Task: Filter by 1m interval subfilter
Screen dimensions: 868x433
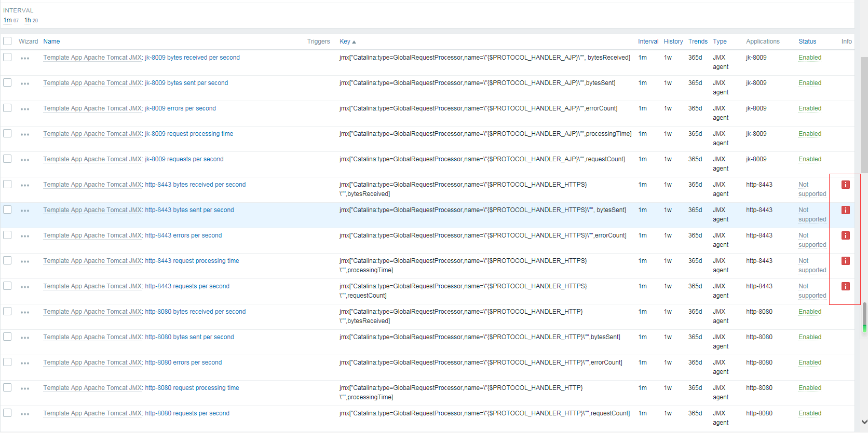Action: click(7, 20)
